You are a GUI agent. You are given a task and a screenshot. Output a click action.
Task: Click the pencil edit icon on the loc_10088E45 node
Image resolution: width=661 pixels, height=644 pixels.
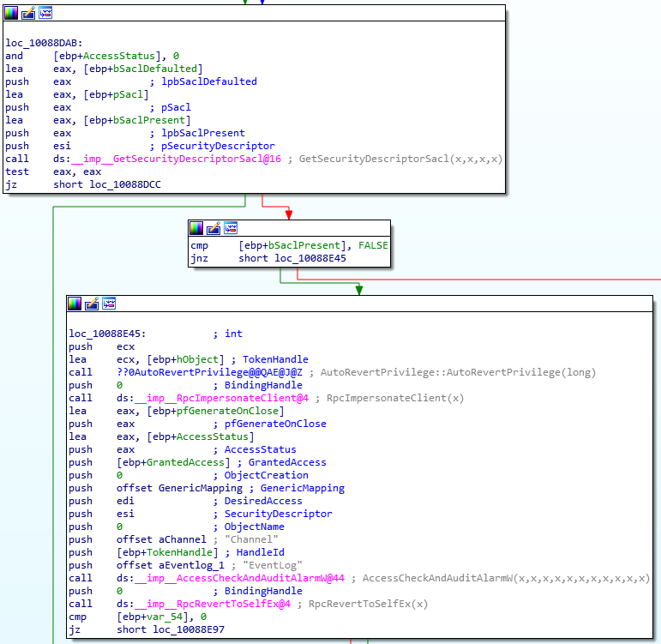click(93, 304)
